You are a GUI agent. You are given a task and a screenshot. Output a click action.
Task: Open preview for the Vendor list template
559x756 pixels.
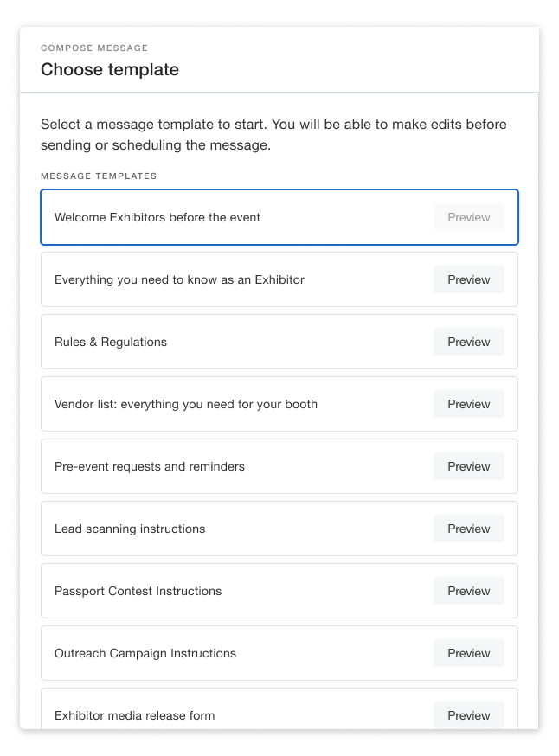(x=468, y=404)
